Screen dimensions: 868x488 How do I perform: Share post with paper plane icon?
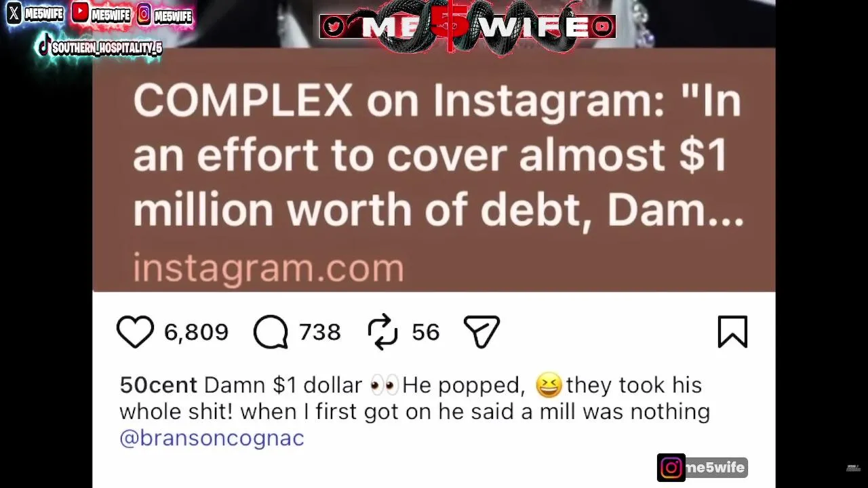[x=481, y=331]
